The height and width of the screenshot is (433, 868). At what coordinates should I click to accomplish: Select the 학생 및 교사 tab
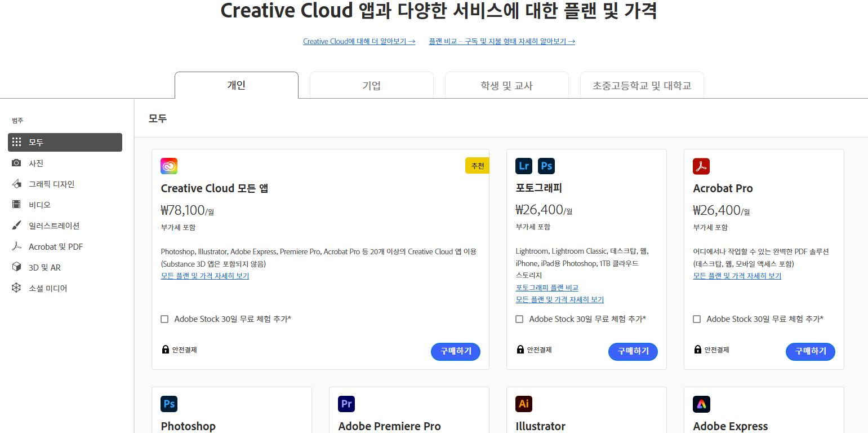[507, 85]
